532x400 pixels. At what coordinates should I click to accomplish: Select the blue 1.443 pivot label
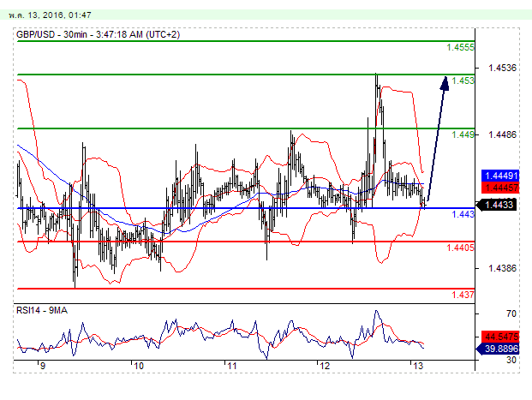click(x=463, y=214)
